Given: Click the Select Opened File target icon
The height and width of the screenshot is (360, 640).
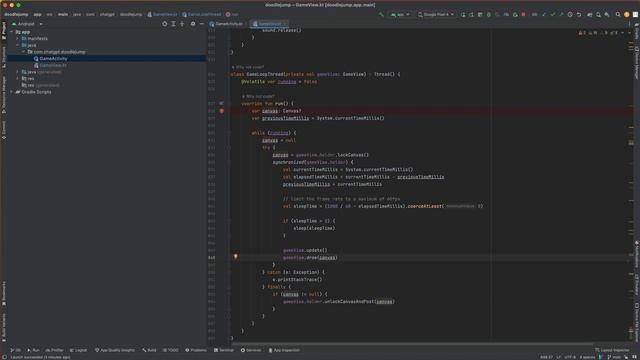Looking at the screenshot, I should (x=164, y=24).
